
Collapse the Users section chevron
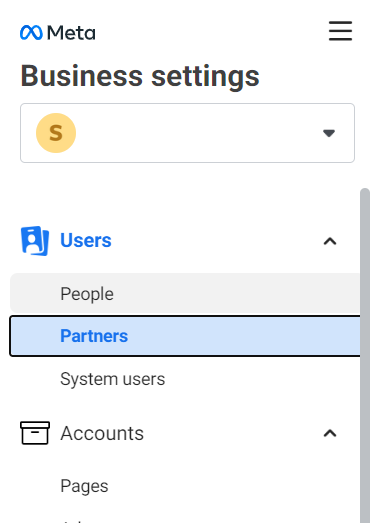coord(330,241)
